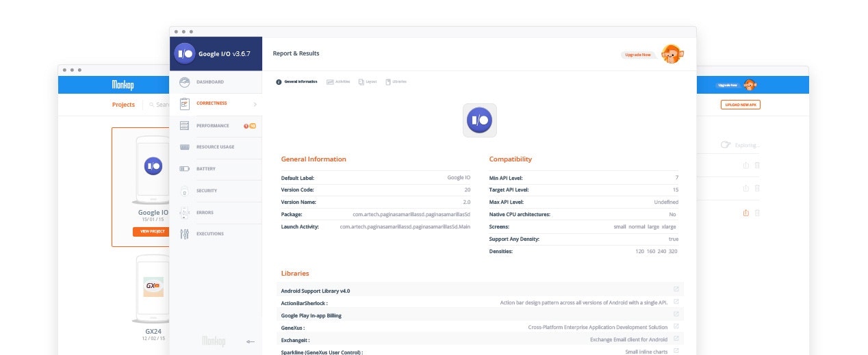This screenshot has width=868, height=355.
Task: Click the Upload New APK button
Action: coord(741,105)
